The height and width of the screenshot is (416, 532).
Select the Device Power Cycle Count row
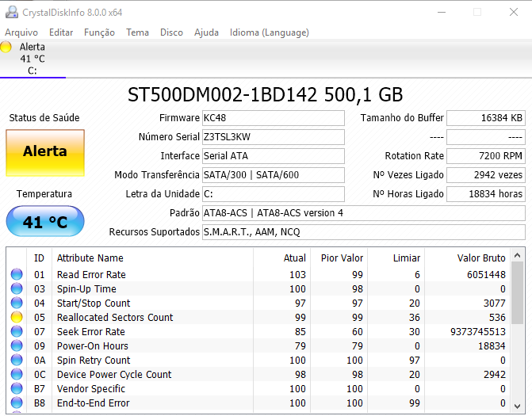(x=258, y=374)
